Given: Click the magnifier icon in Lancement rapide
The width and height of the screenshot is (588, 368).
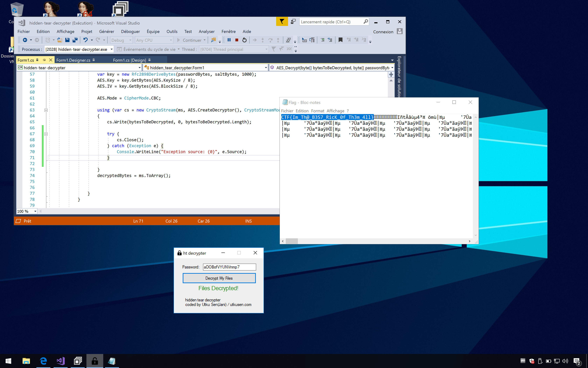Looking at the screenshot, I should pos(365,22).
